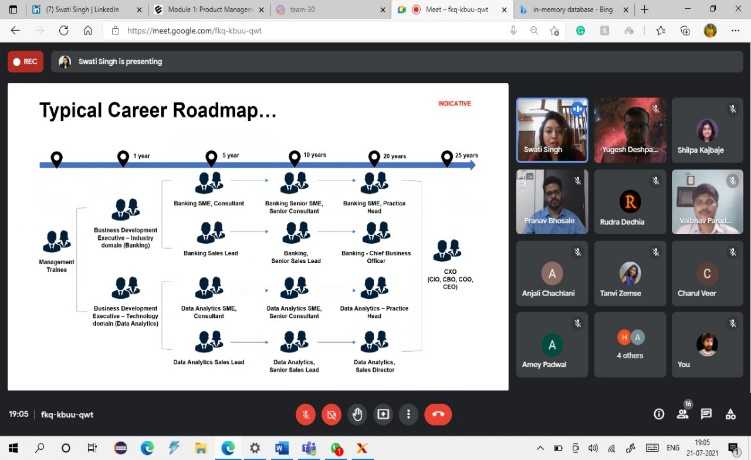The height and width of the screenshot is (460, 751).
Task: Expand the '4 others' participants tile
Action: pyautogui.click(x=630, y=345)
